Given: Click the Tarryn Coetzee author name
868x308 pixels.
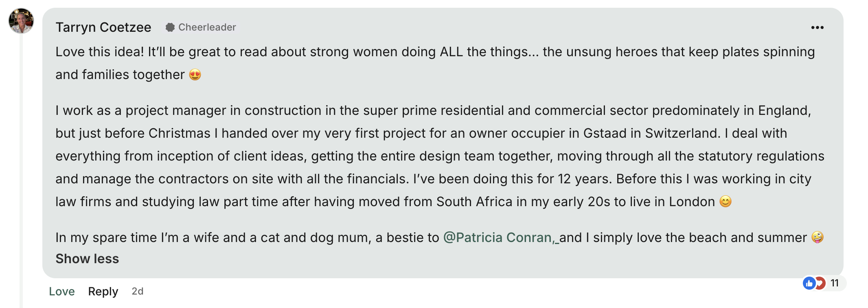Looking at the screenshot, I should click(x=103, y=27).
